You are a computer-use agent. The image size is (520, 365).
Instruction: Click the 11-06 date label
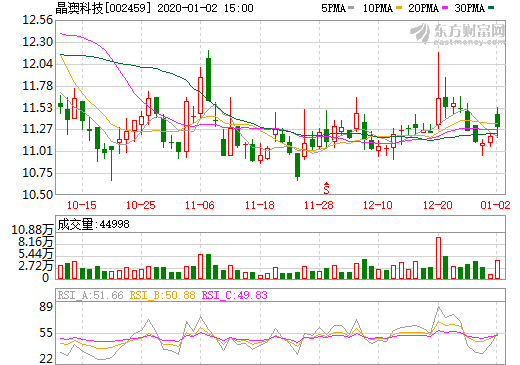coord(200,205)
